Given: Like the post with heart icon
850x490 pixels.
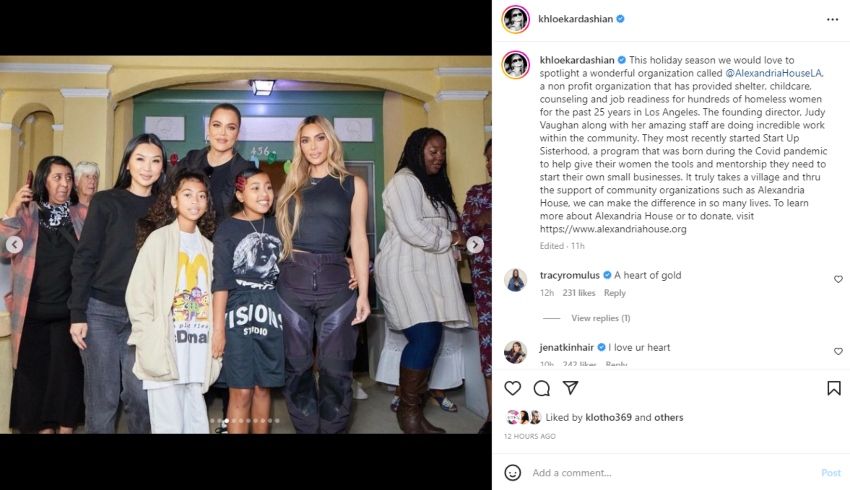Looking at the screenshot, I should (512, 388).
